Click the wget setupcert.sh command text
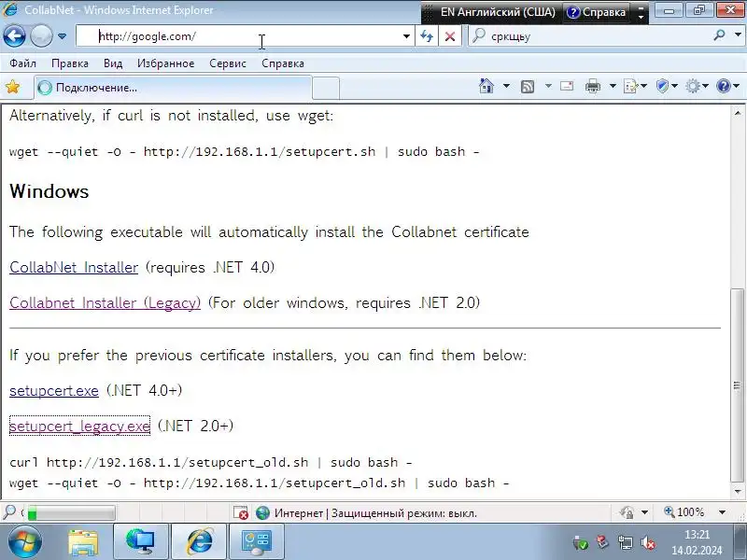This screenshot has width=747, height=560. [244, 152]
